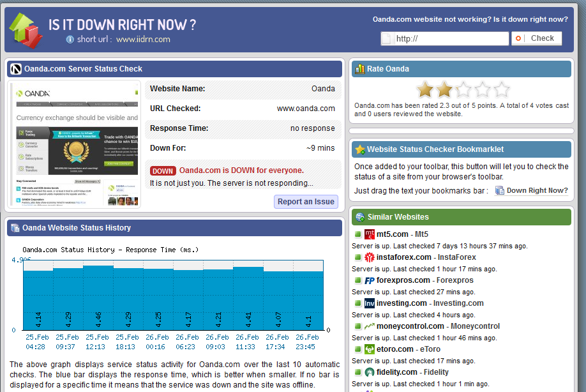Open the forexpros.com link

(403, 280)
